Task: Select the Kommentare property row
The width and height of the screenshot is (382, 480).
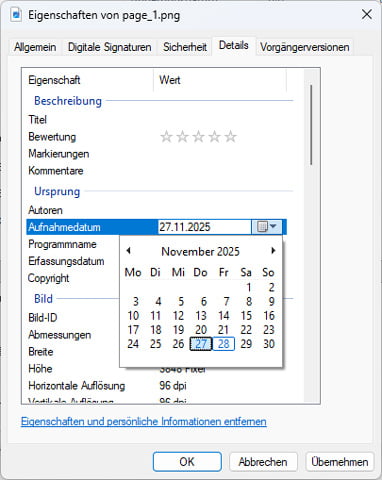Action: click(x=157, y=171)
